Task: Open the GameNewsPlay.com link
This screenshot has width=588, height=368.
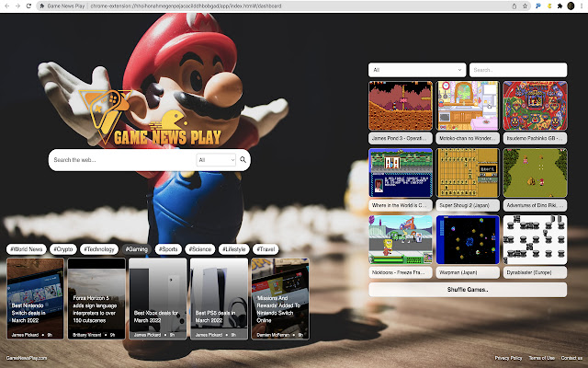Action: pos(27,358)
